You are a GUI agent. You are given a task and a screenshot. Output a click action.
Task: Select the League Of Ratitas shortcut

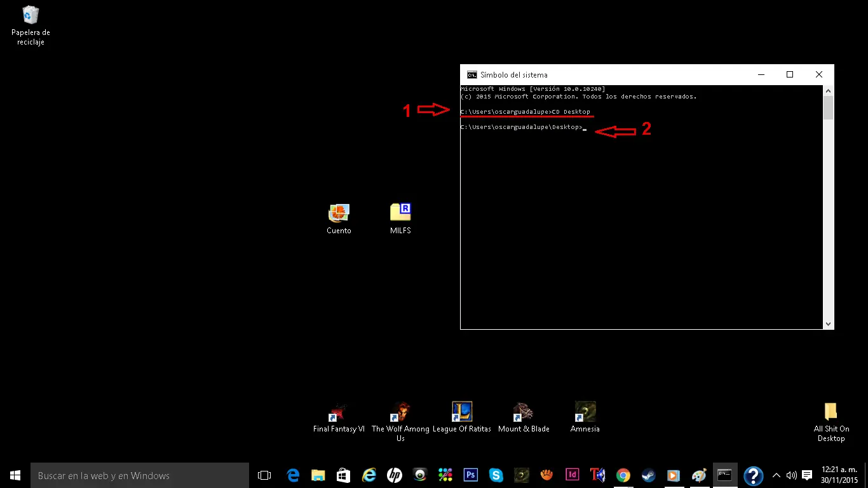click(462, 417)
